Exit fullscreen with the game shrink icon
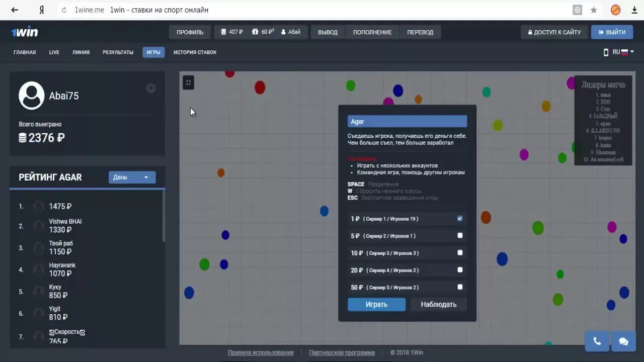The height and width of the screenshot is (362, 644). tap(188, 82)
